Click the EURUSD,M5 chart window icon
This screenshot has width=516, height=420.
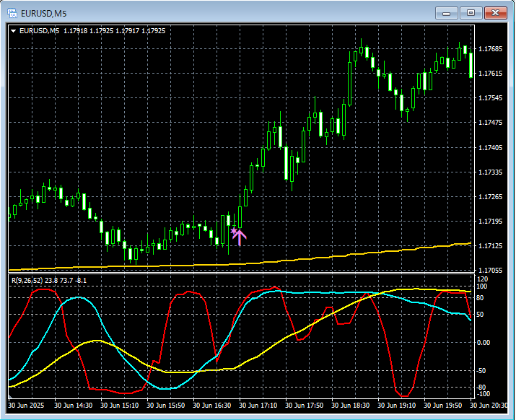12,13
